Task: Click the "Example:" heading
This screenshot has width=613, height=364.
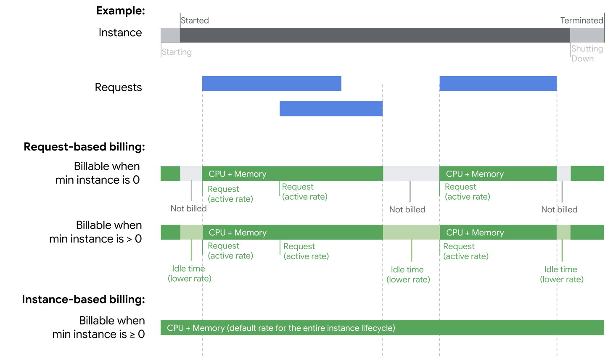Action: [120, 11]
